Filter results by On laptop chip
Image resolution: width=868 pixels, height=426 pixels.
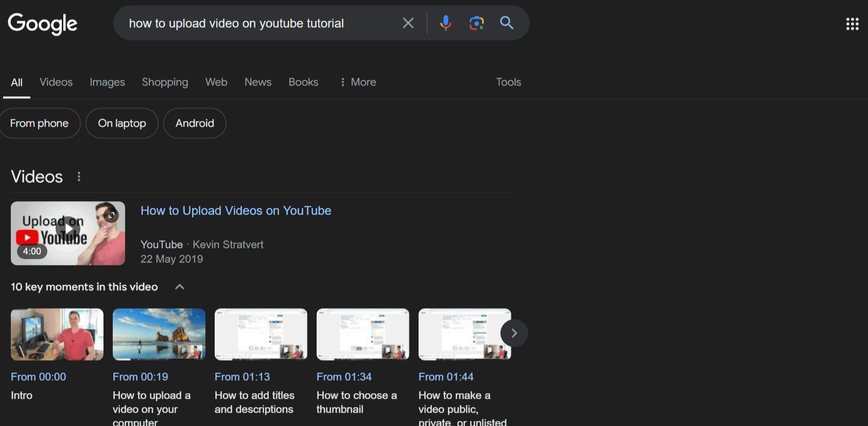[x=122, y=123]
